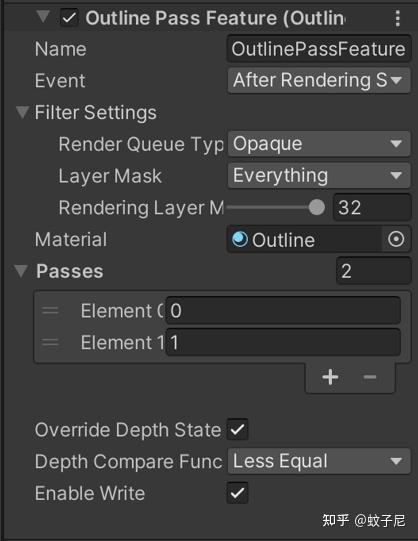Disable the Enable Write checkbox
Viewport: 418px width, 541px height.
click(237, 493)
